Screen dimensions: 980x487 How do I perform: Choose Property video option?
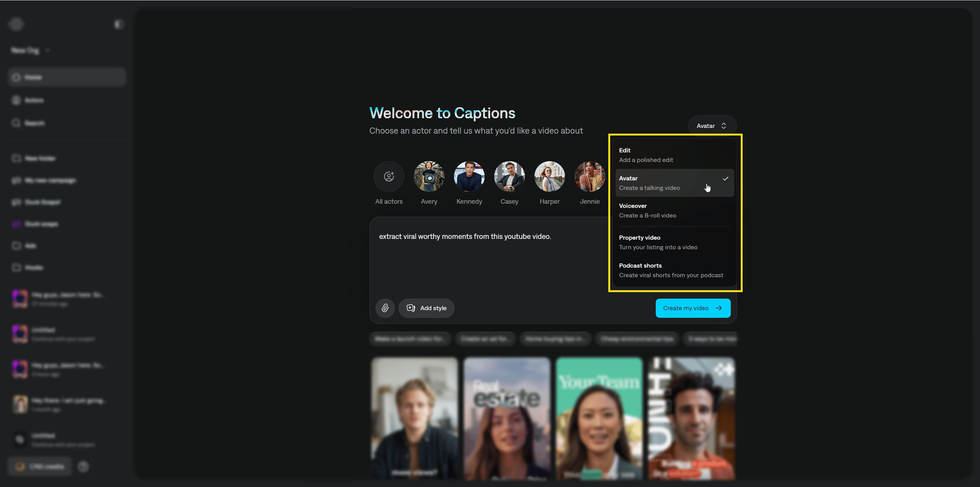675,242
